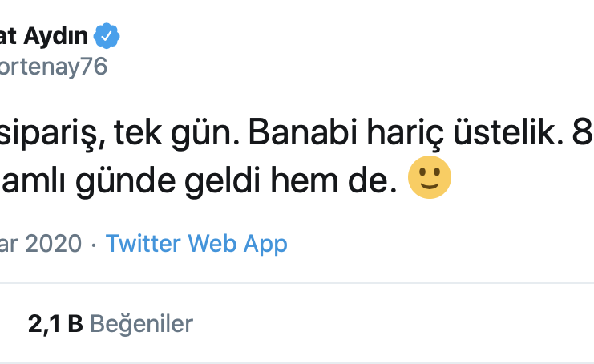Viewport: 594px width, 364px height.
Task: Click the word günde in tweet
Action: pos(125,183)
